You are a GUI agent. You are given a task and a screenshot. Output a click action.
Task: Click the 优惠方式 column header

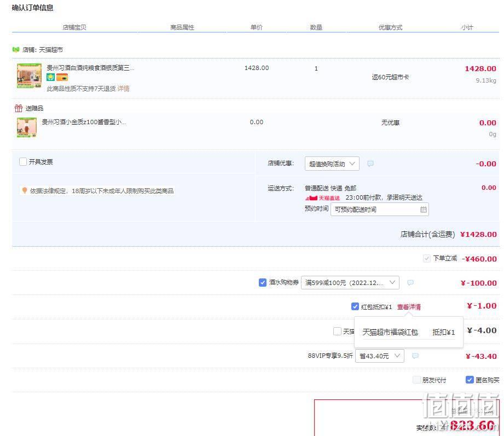[390, 27]
